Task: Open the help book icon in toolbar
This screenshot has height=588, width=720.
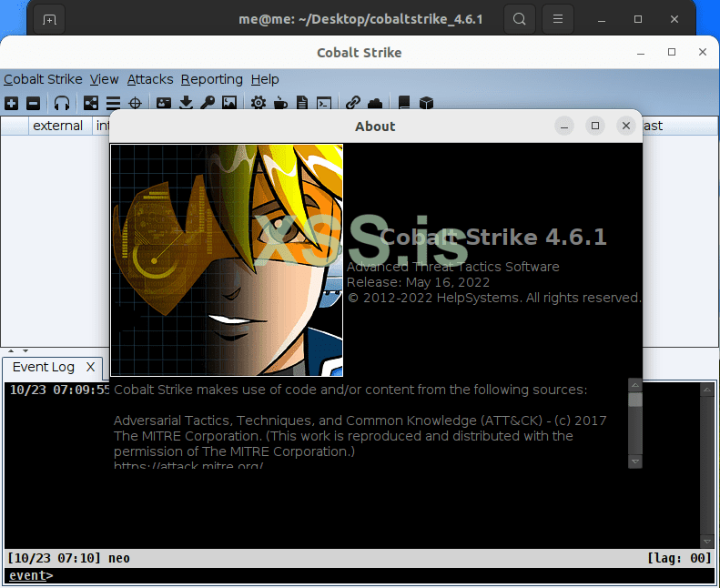Action: (x=404, y=103)
